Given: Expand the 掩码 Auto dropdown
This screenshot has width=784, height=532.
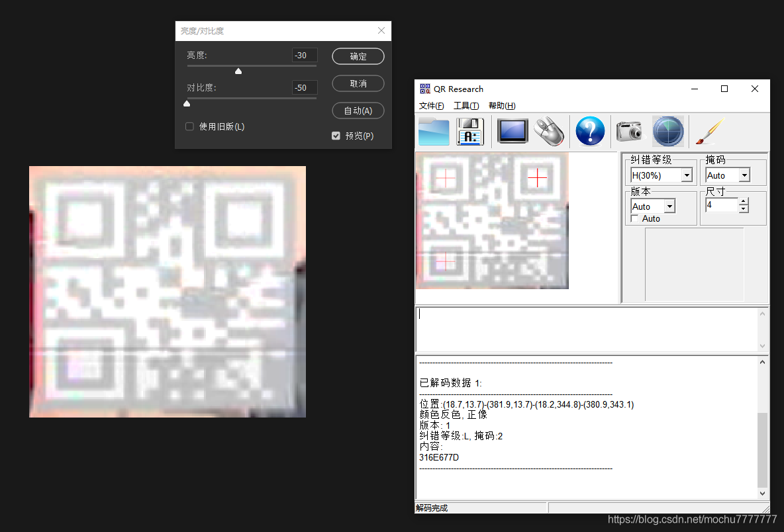Looking at the screenshot, I should coord(744,175).
